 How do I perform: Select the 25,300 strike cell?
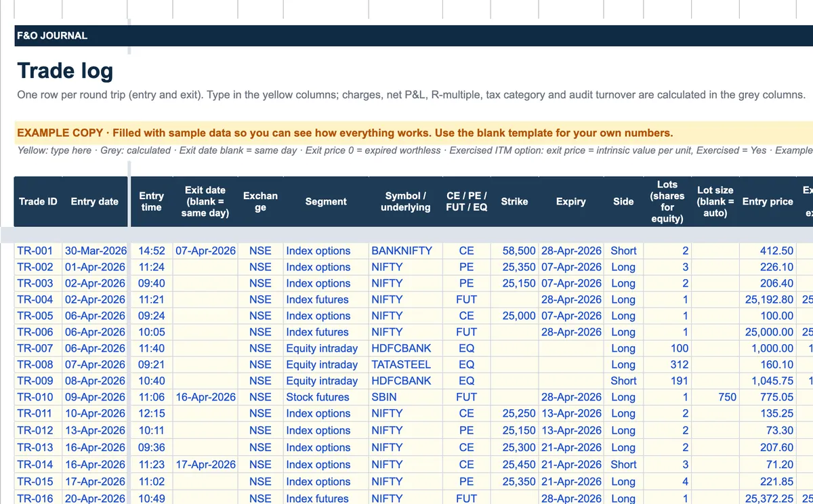coord(515,448)
